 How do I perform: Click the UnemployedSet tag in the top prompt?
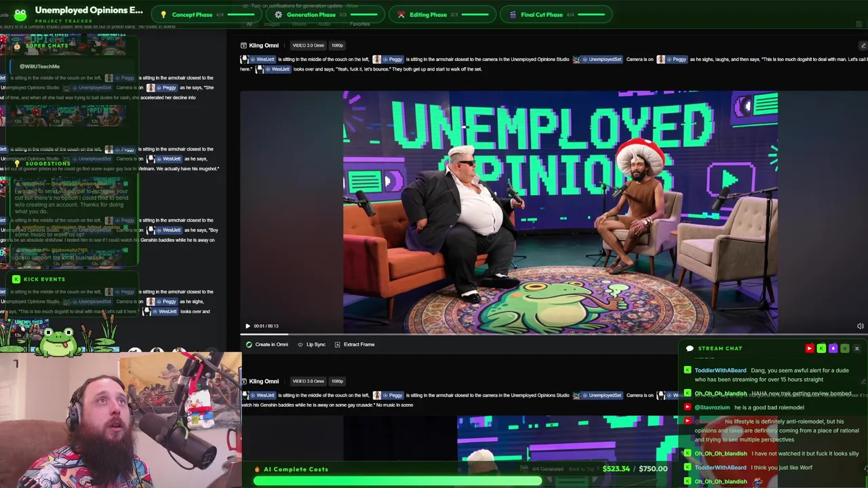(x=597, y=60)
